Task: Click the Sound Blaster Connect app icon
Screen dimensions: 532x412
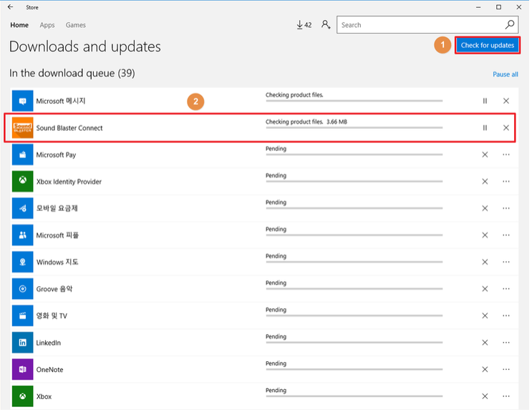Action: click(x=22, y=128)
